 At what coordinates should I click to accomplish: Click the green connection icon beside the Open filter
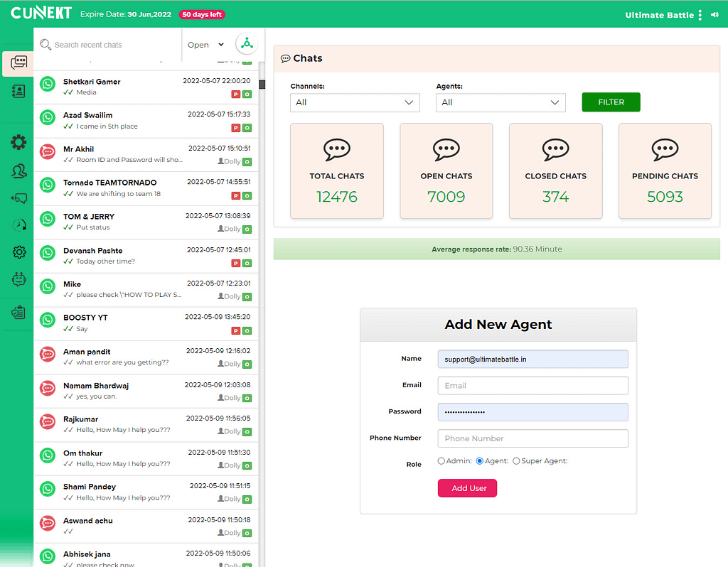coord(247,43)
